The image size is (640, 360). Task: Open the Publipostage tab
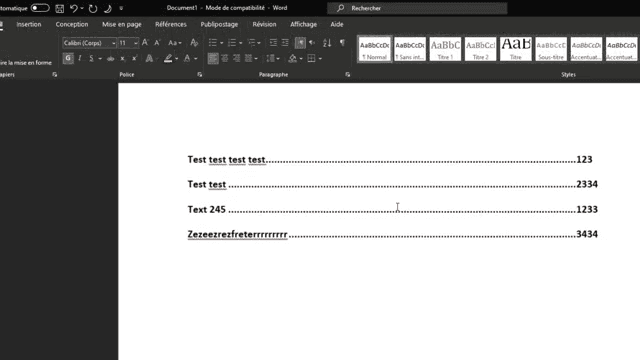(x=219, y=24)
